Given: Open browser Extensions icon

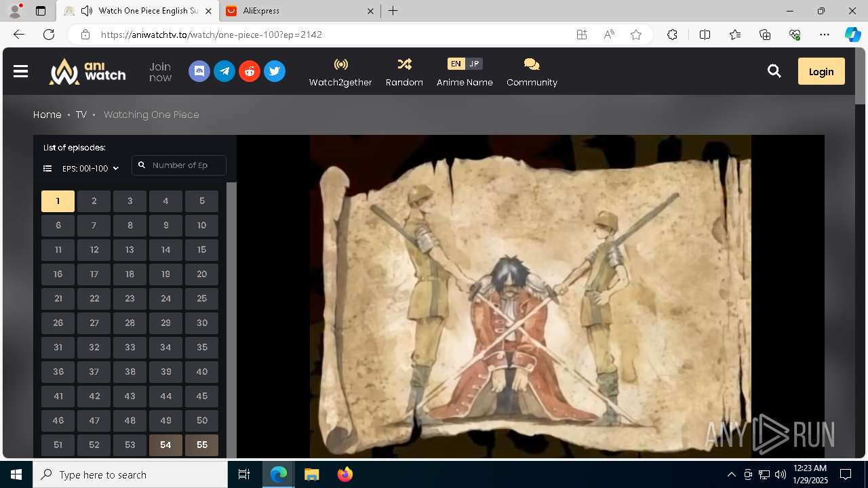Looking at the screenshot, I should click(672, 35).
